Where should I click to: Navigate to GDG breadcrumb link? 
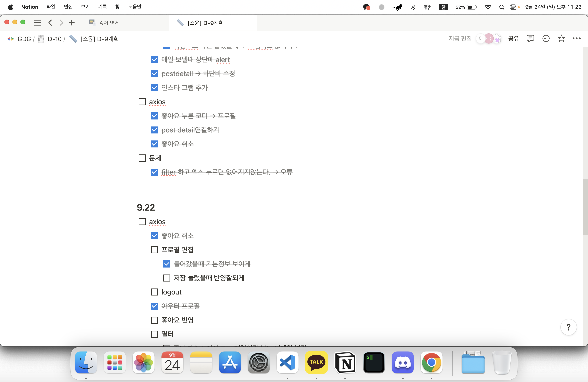[24, 39]
